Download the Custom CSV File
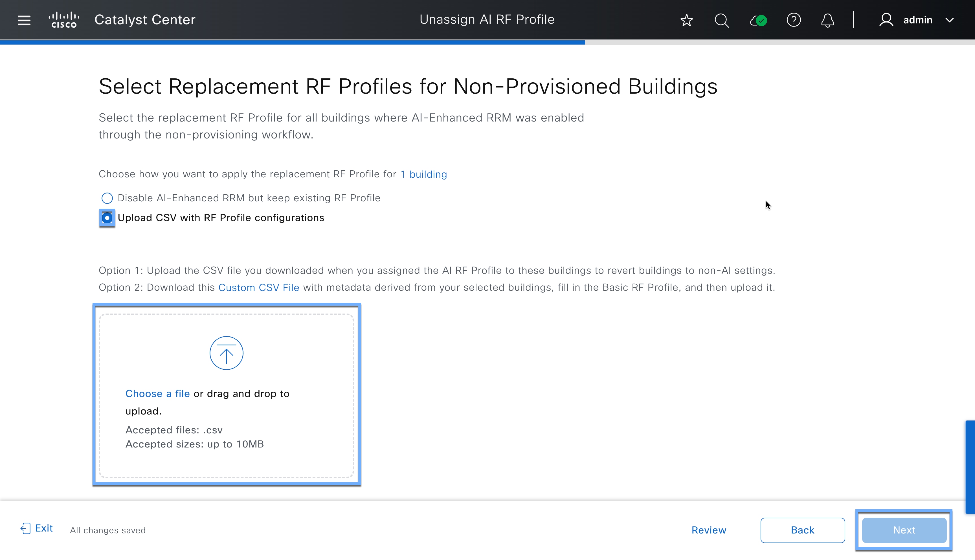 [x=259, y=288]
